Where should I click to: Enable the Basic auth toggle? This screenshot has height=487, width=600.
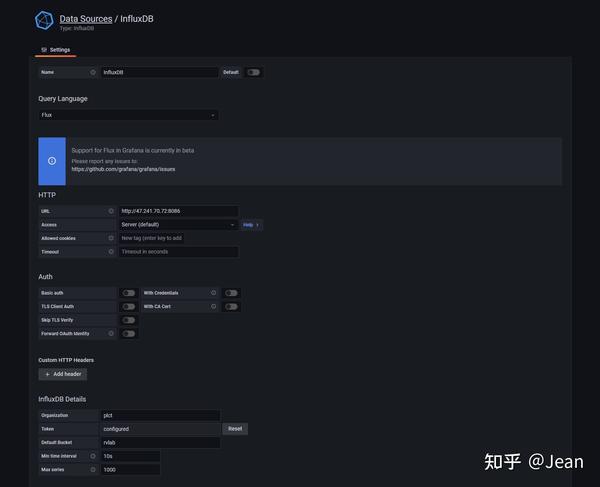click(129, 293)
